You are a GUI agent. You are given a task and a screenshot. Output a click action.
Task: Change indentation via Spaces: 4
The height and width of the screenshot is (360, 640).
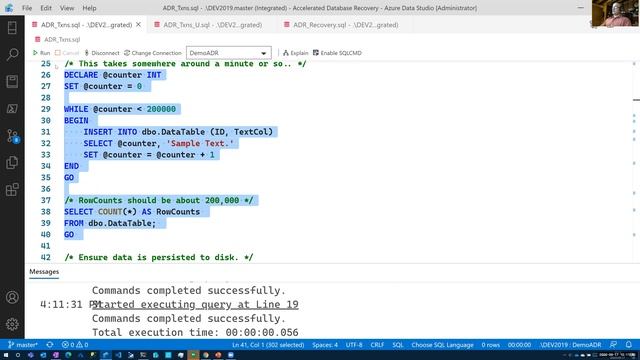click(325, 345)
